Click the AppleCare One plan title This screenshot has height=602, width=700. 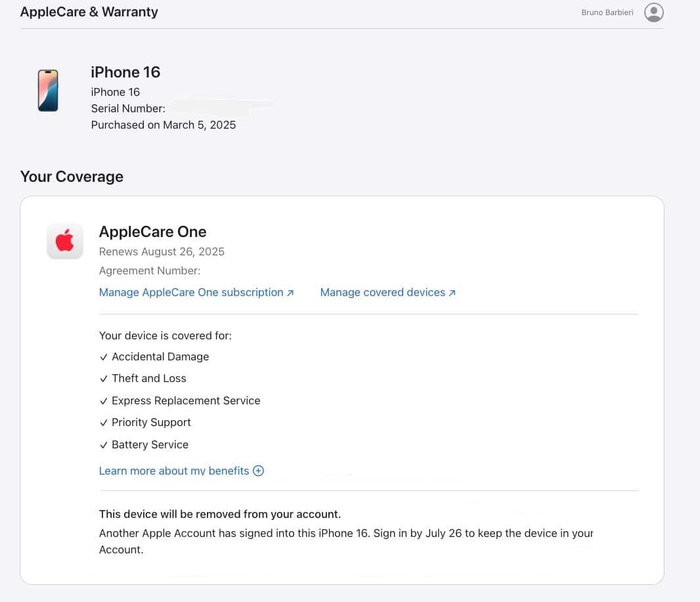tap(153, 232)
